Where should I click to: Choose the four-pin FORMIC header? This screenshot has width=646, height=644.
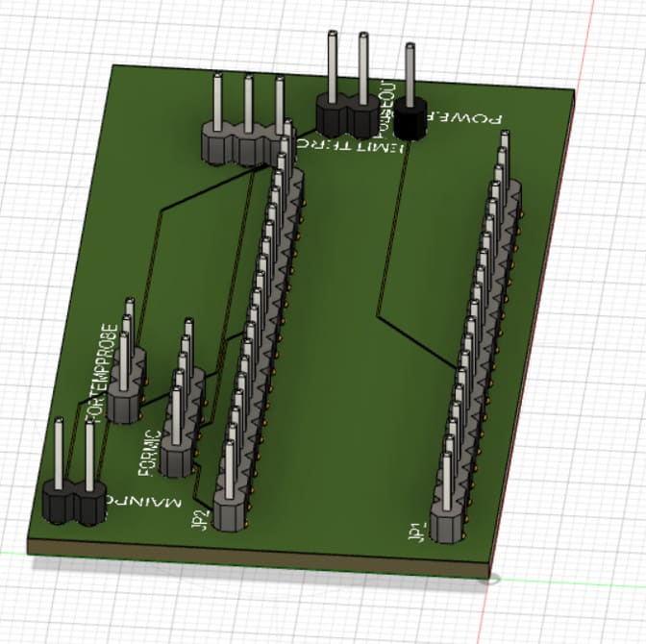pos(183,399)
